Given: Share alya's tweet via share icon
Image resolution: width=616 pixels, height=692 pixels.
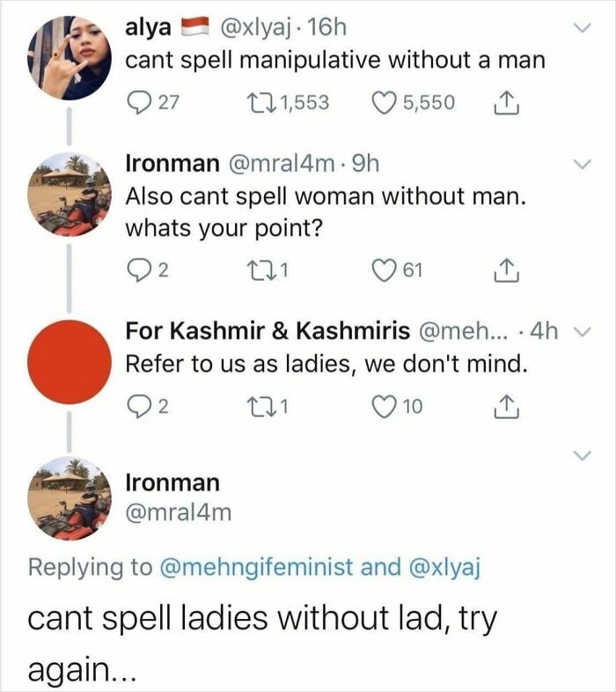Looking at the screenshot, I should point(506,103).
